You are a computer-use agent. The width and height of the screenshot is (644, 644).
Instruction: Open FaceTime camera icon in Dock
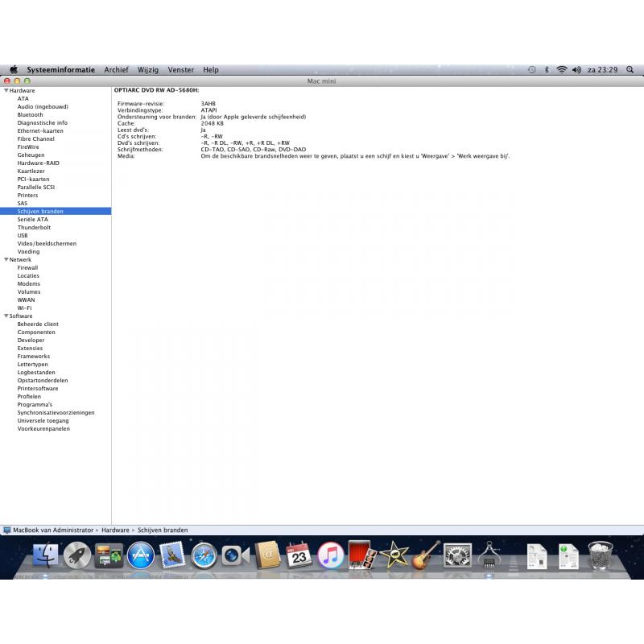235,555
